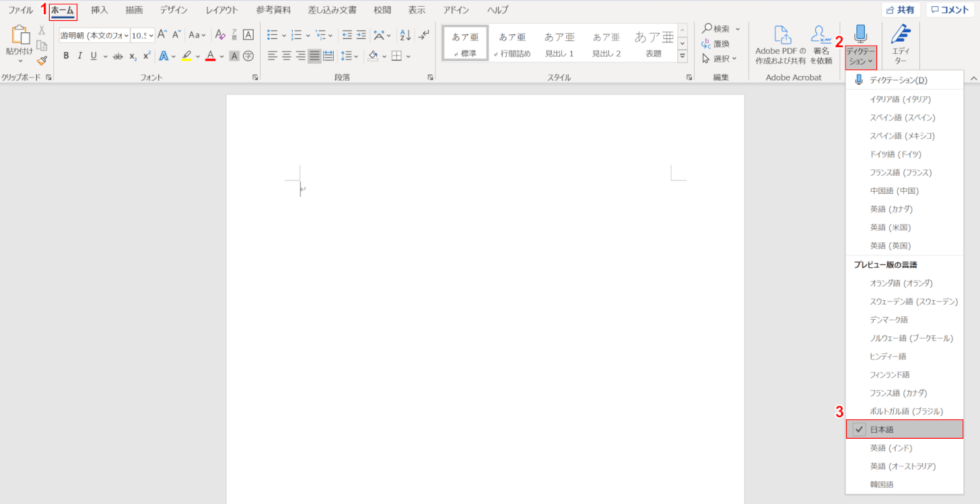Select the center align icon
The height and width of the screenshot is (504, 980).
(286, 56)
